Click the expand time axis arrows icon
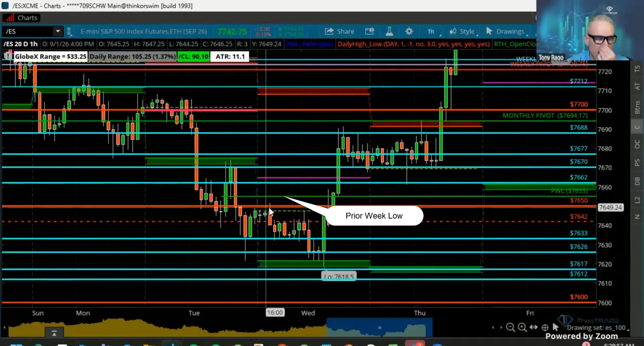Viewport: 644px width, 346px height. pyautogui.click(x=534, y=327)
